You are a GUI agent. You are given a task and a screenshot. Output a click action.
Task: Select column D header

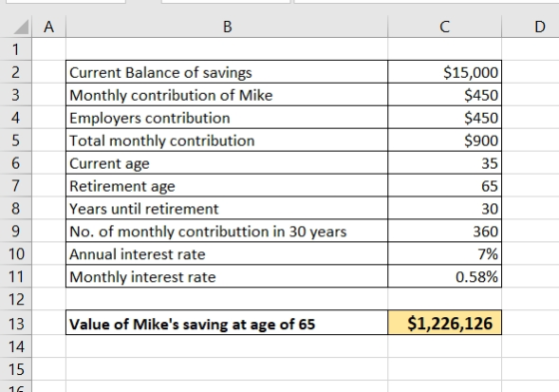[531, 27]
